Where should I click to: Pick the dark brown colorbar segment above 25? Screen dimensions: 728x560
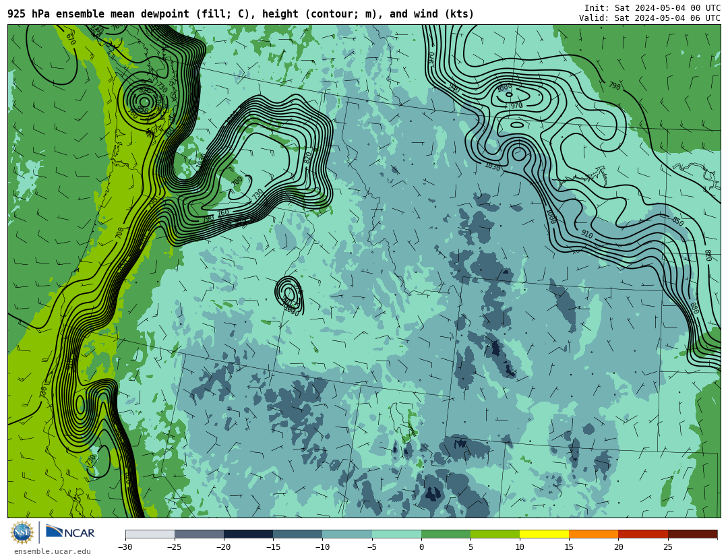point(692,534)
